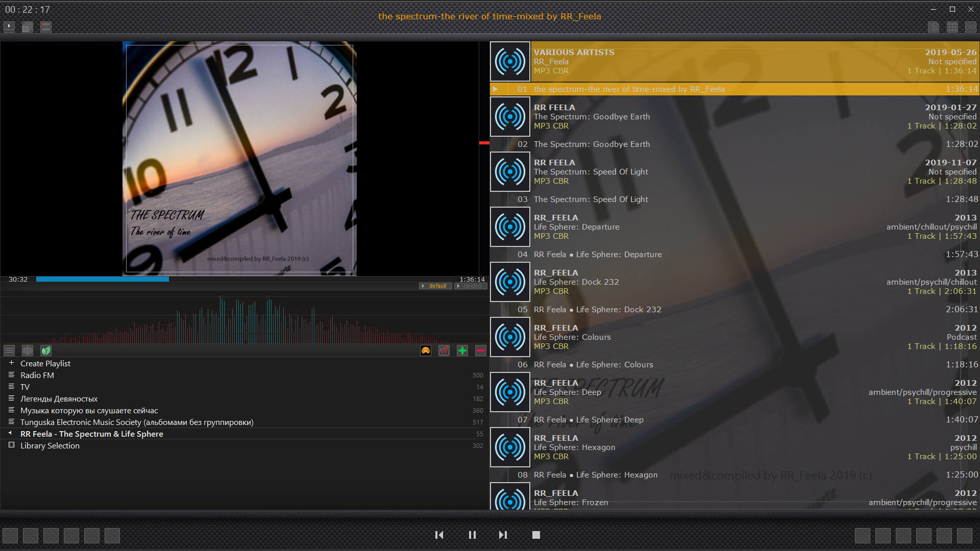Select Tunguska Electronic Music Society playlist
The image size is (980, 551).
(x=137, y=422)
